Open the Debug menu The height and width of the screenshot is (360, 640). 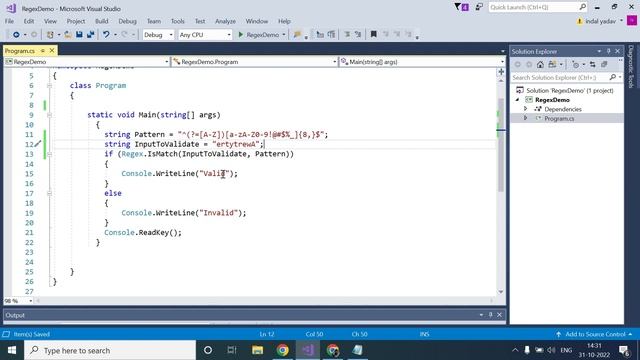click(127, 21)
